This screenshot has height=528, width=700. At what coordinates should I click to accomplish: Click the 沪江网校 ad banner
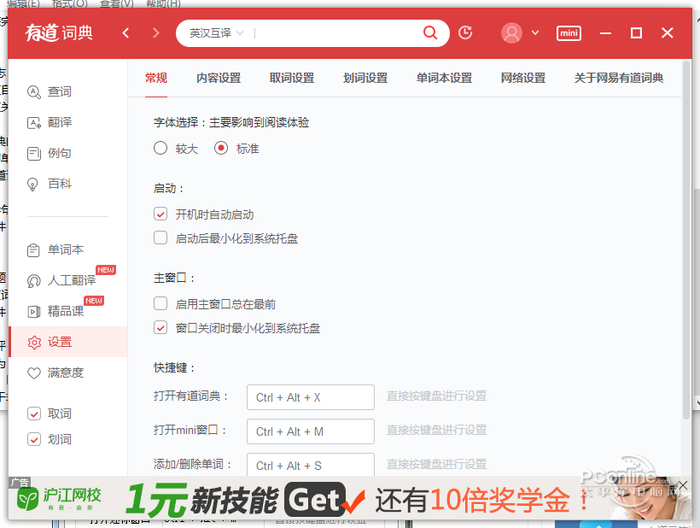[350, 498]
